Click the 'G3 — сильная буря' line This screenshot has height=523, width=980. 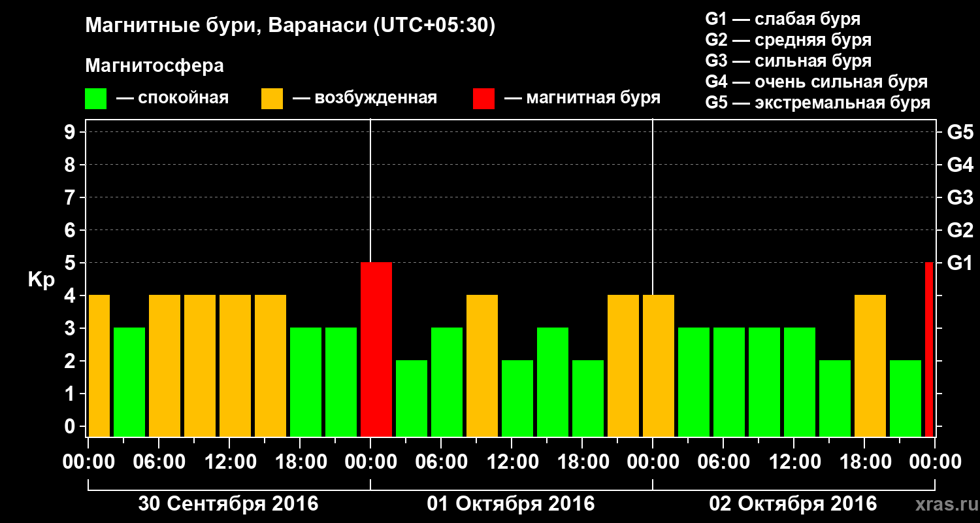[788, 61]
